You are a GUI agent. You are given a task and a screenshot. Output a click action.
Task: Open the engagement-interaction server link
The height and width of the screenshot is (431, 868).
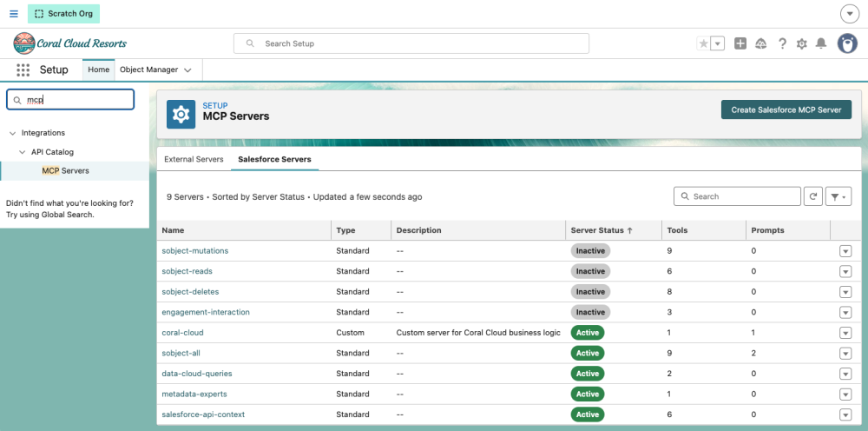(206, 313)
